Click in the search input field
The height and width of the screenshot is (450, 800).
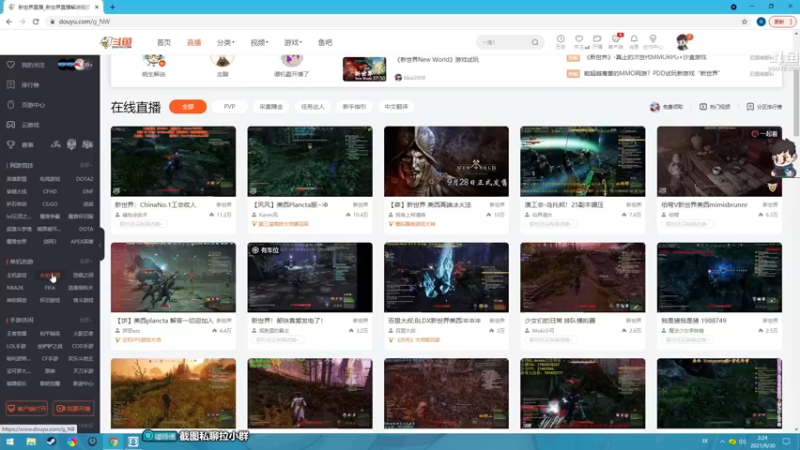[x=503, y=42]
